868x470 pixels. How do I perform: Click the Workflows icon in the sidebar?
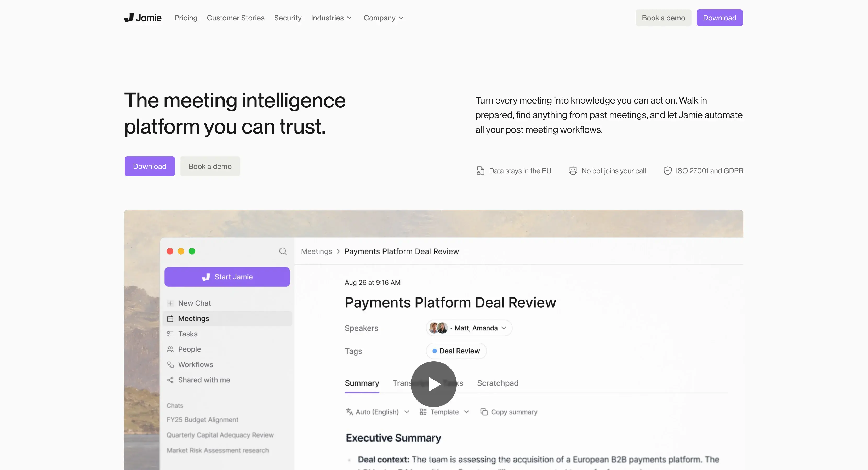[170, 365]
